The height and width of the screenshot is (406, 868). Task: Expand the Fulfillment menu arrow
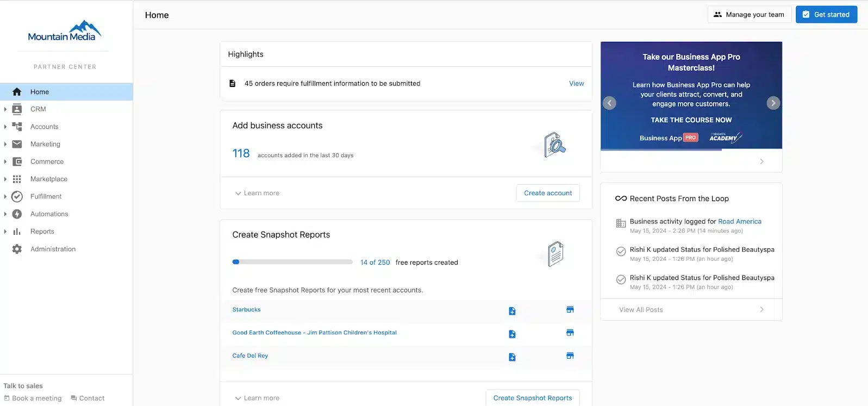5,196
